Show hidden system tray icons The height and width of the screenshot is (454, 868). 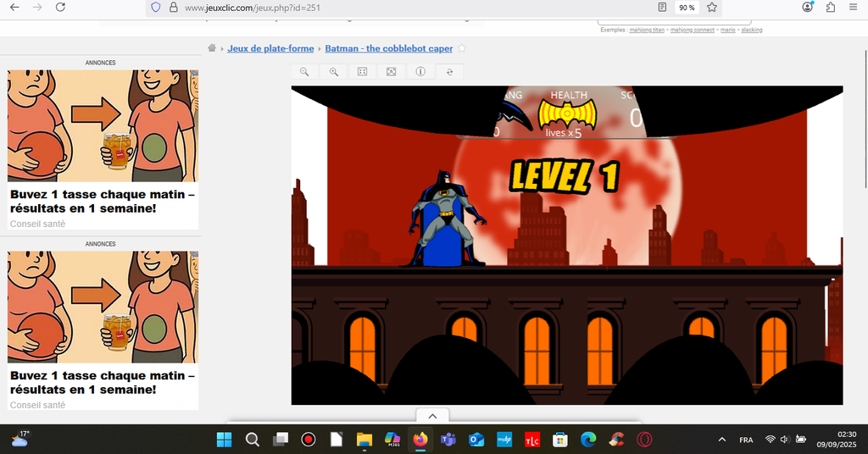(722, 440)
